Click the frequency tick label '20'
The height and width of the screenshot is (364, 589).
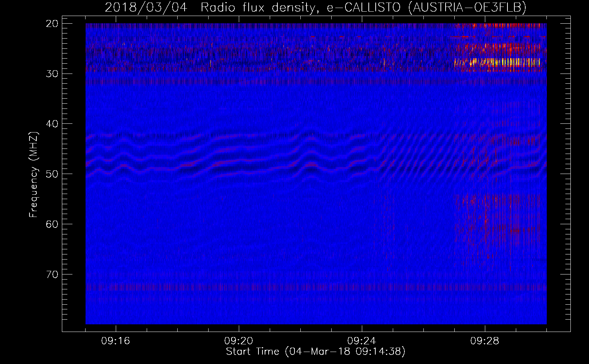pyautogui.click(x=52, y=24)
